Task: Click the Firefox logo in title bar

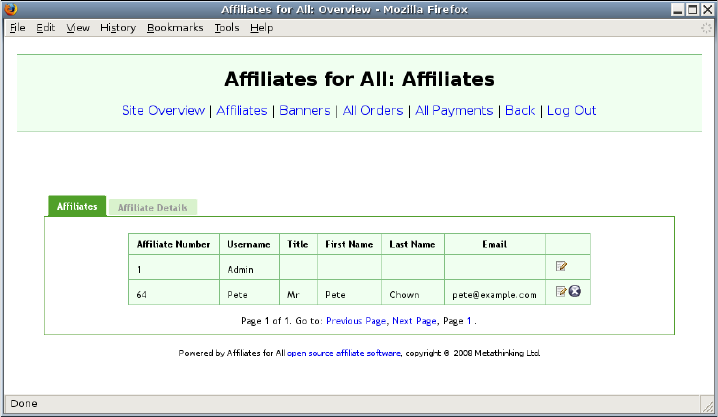Action: (x=11, y=9)
